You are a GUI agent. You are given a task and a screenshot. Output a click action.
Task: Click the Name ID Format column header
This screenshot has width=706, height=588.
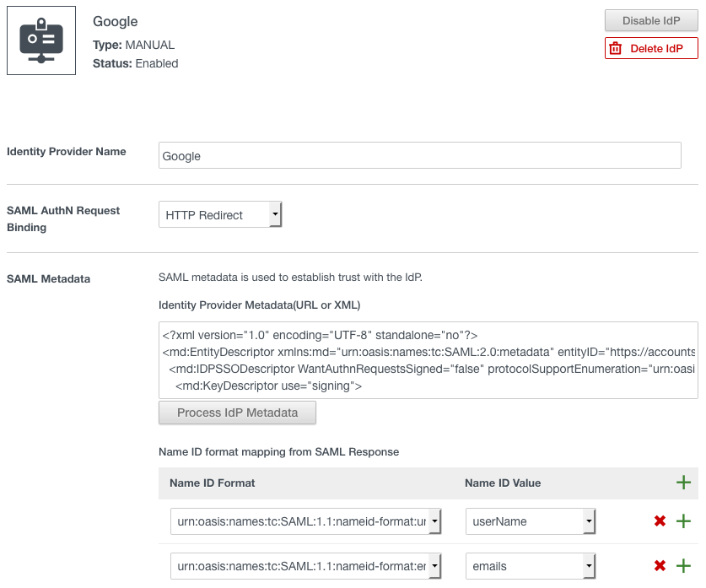pyautogui.click(x=212, y=483)
